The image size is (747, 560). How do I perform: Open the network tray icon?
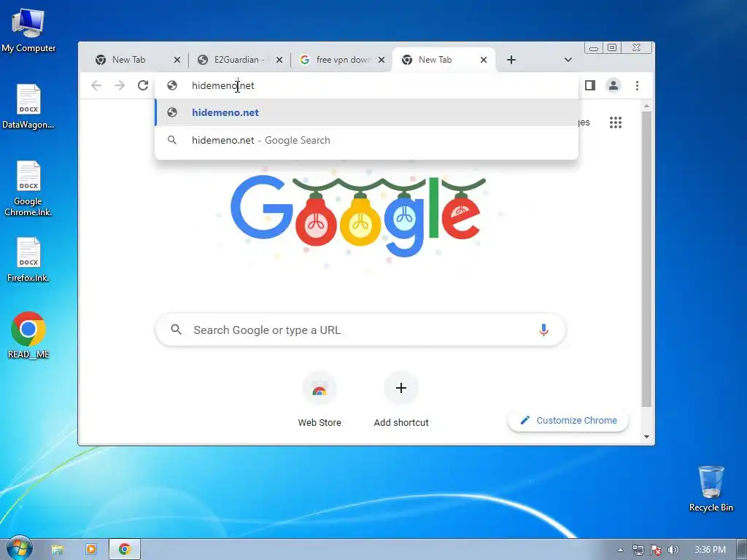[638, 550]
